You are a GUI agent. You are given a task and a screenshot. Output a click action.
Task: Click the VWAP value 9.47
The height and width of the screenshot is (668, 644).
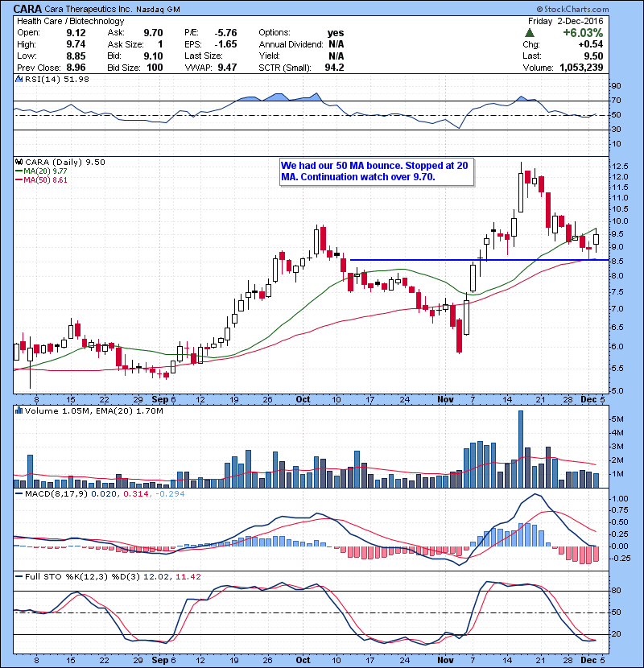[227, 68]
